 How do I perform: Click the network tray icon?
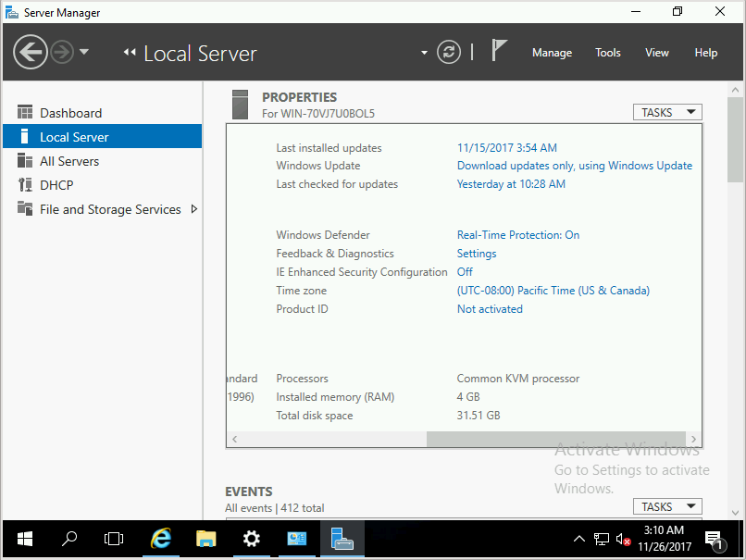602,539
